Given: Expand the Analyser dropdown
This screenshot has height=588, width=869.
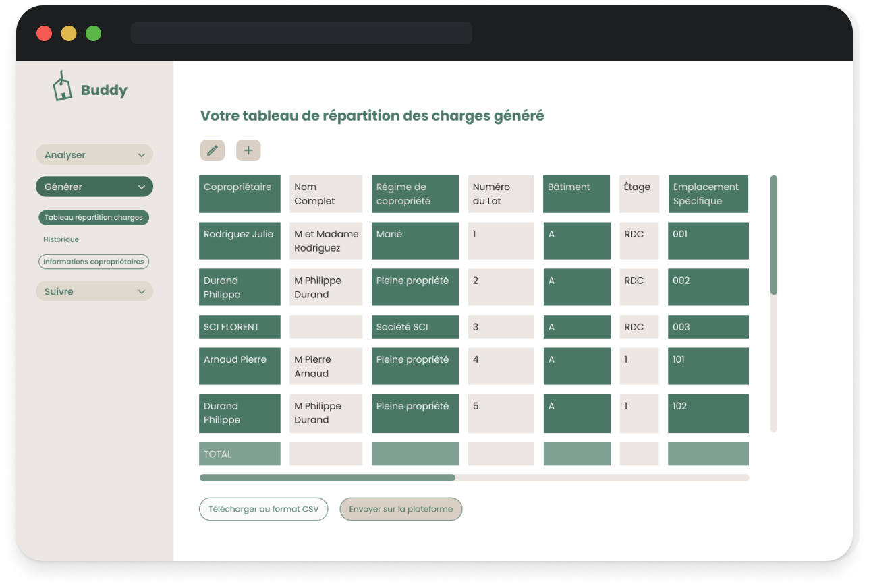Looking at the screenshot, I should pyautogui.click(x=94, y=155).
